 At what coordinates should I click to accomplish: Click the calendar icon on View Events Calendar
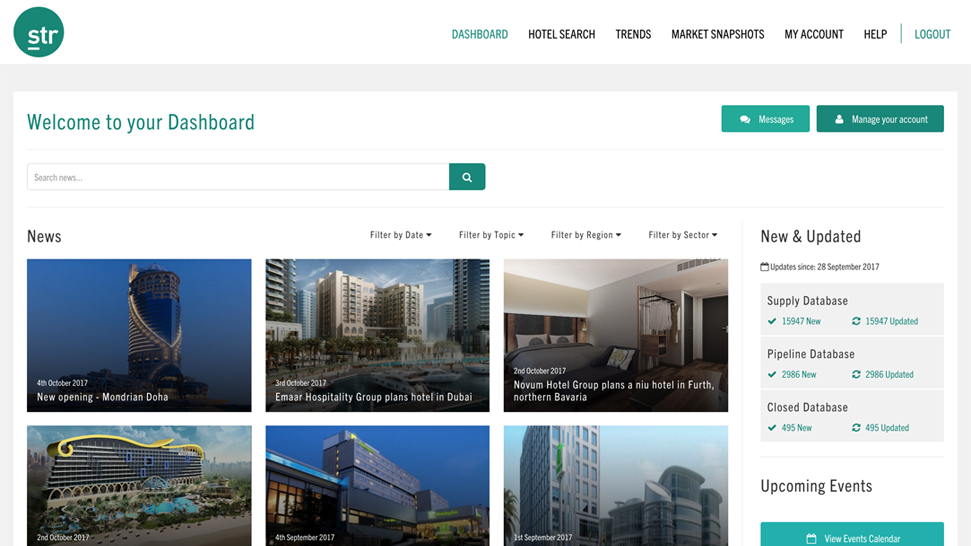(811, 539)
